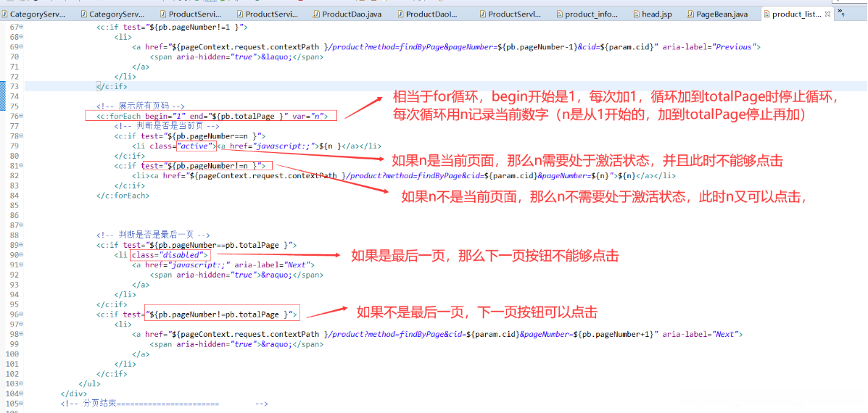The image size is (868, 413).
Task: Click the pb.pageNumber==pb.totalPage test line
Action: pyautogui.click(x=197, y=245)
